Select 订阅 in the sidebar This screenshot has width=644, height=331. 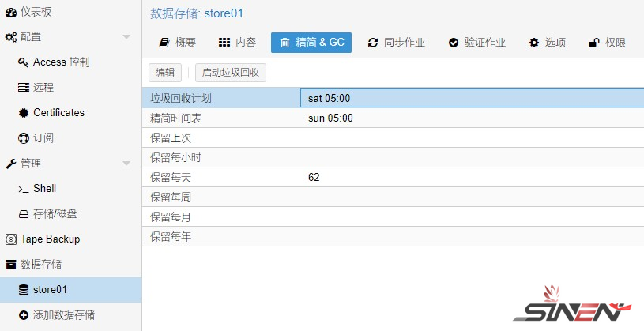click(x=70, y=138)
